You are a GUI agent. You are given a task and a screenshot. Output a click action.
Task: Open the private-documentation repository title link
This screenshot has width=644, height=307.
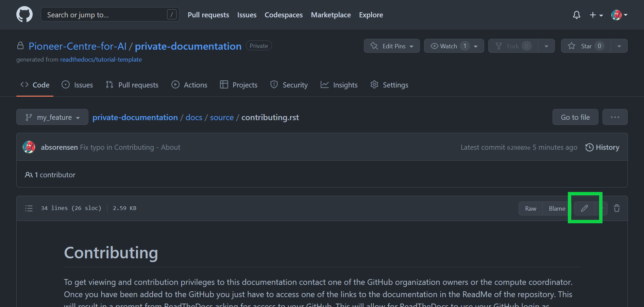click(x=188, y=46)
